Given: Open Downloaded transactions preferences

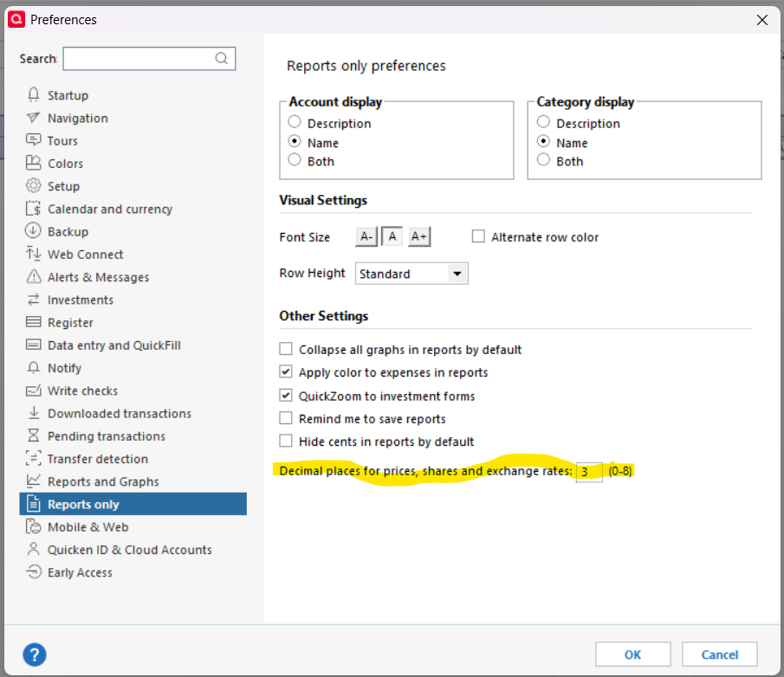Looking at the screenshot, I should tap(119, 414).
